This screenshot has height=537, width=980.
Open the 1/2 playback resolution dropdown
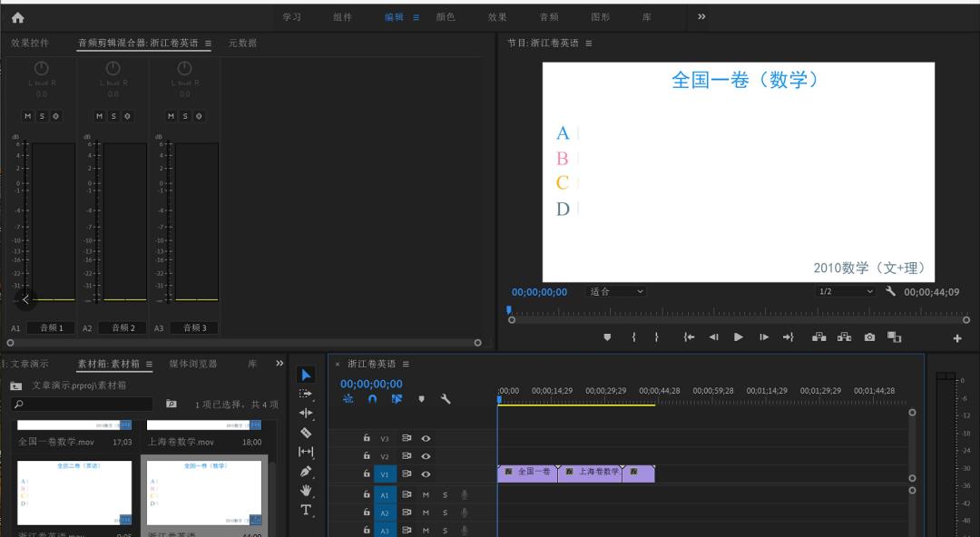[x=846, y=292]
